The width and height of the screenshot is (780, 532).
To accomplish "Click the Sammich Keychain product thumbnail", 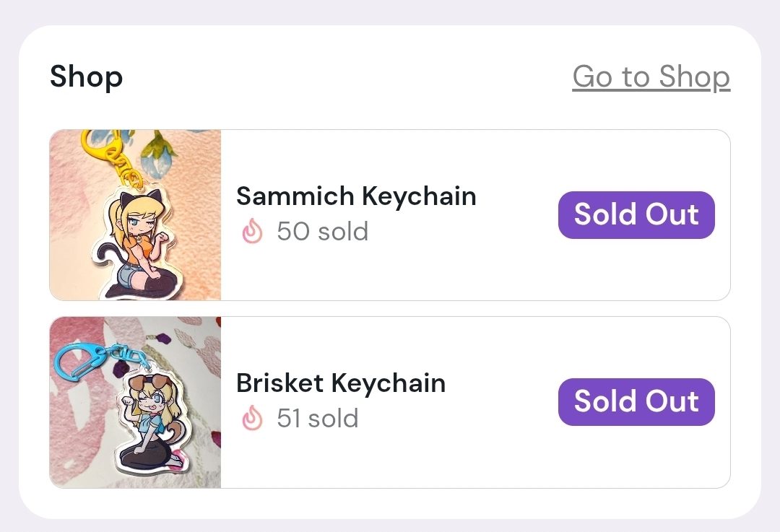I will (x=135, y=215).
